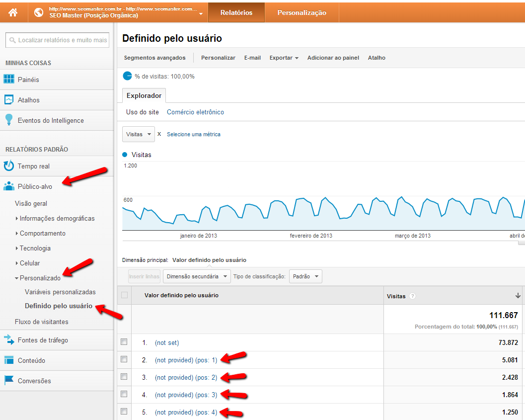
Task: Tick checkbox for (not provided) (pos: 1)
Action: pos(124,359)
